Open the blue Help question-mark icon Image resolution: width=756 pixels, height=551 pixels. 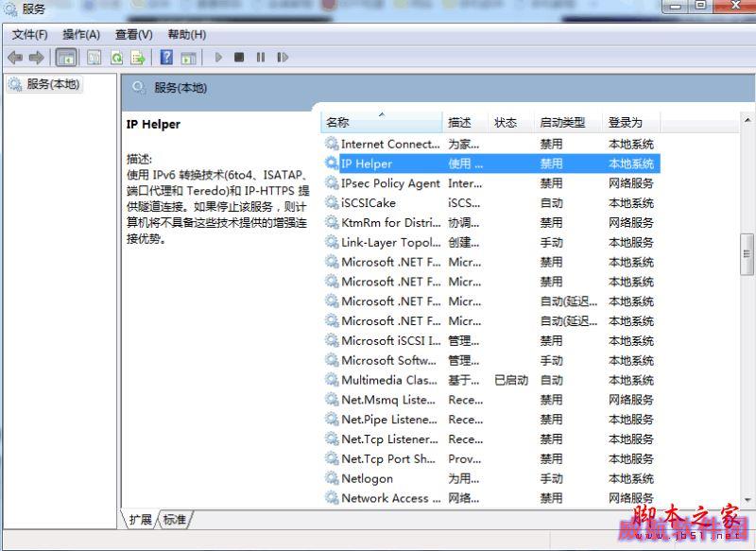click(166, 58)
